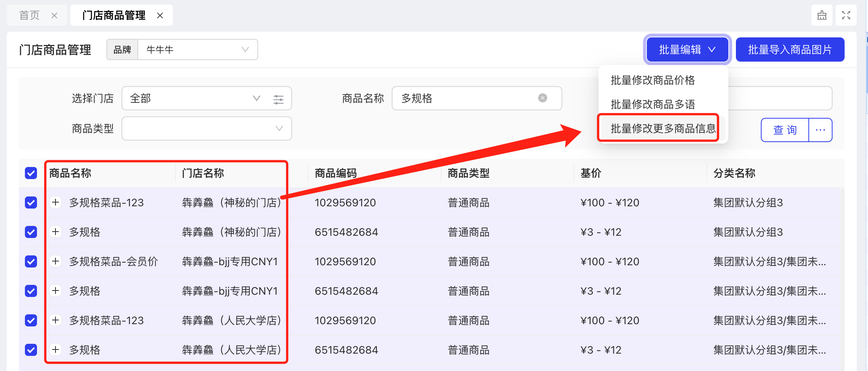This screenshot has width=868, height=371.
Task: Expand the 多规格菜品-会员价 row
Action: (x=55, y=261)
